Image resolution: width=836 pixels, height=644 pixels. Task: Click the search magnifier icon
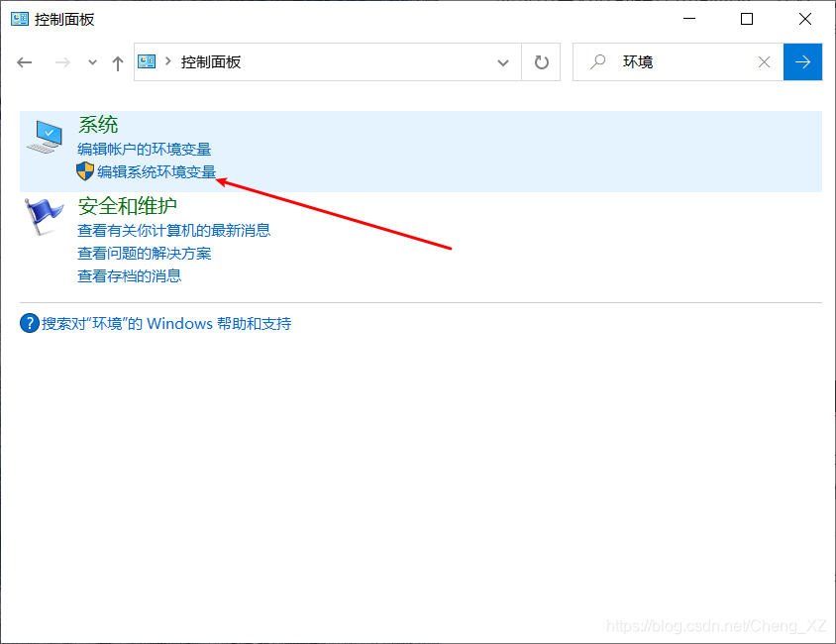[598, 61]
